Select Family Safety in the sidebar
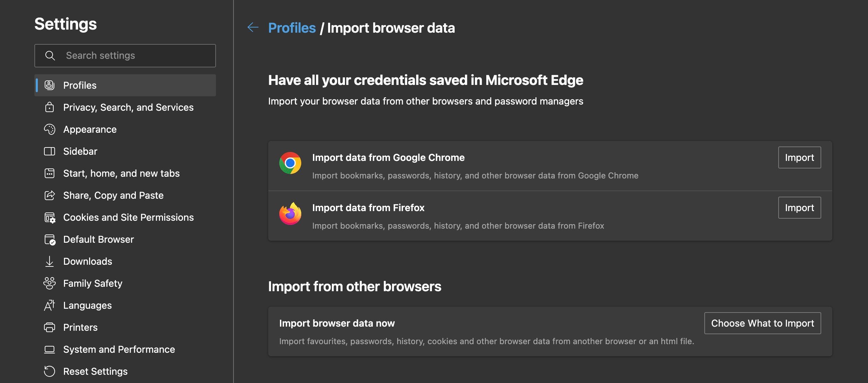 (x=93, y=283)
